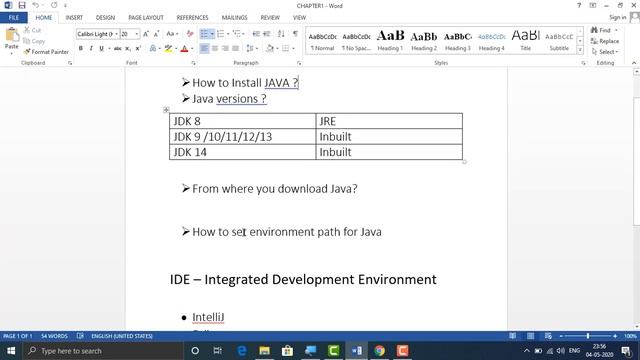Switch to the PAGE LAYOUT tab
640x360 pixels.
[x=146, y=18]
